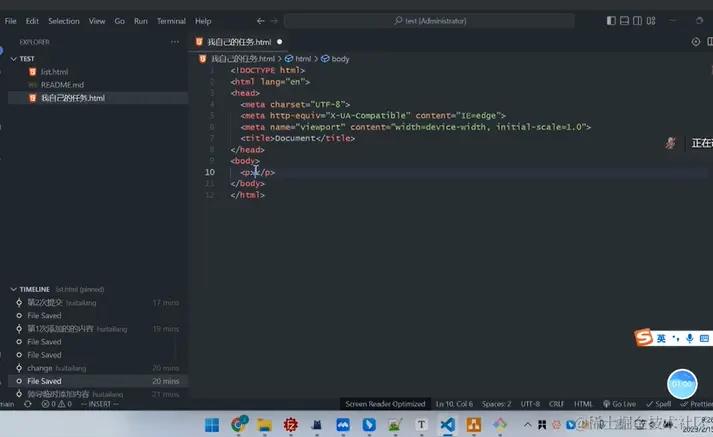Click the Sogou microphone voice input icon
The image size is (713, 437).
(x=690, y=338)
